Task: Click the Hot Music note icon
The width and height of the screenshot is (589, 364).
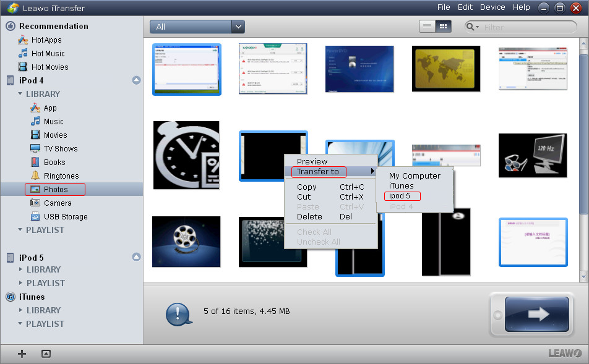Action: (23, 53)
